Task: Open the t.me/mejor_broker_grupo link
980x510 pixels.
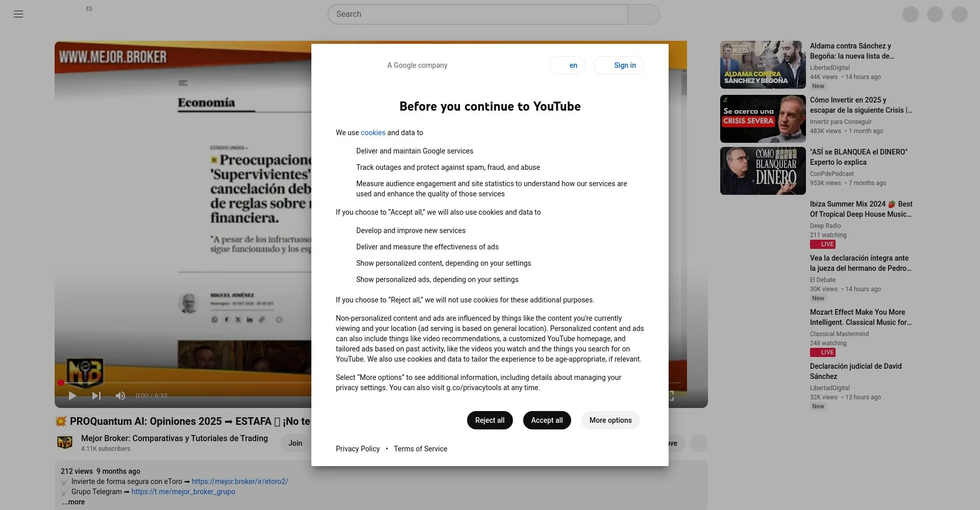Action: pyautogui.click(x=183, y=492)
